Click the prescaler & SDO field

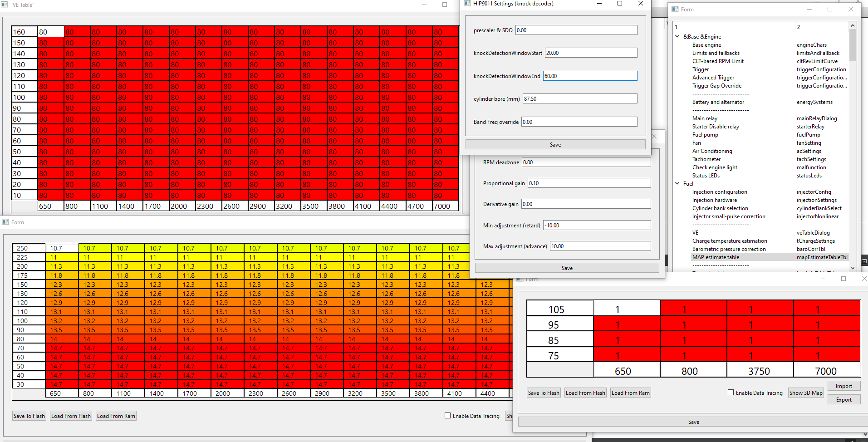tap(576, 30)
